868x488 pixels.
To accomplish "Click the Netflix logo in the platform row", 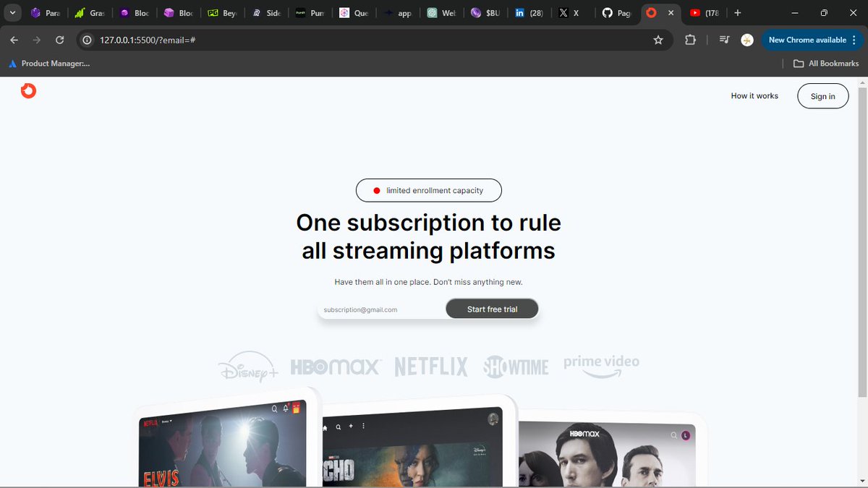I will pyautogui.click(x=431, y=367).
